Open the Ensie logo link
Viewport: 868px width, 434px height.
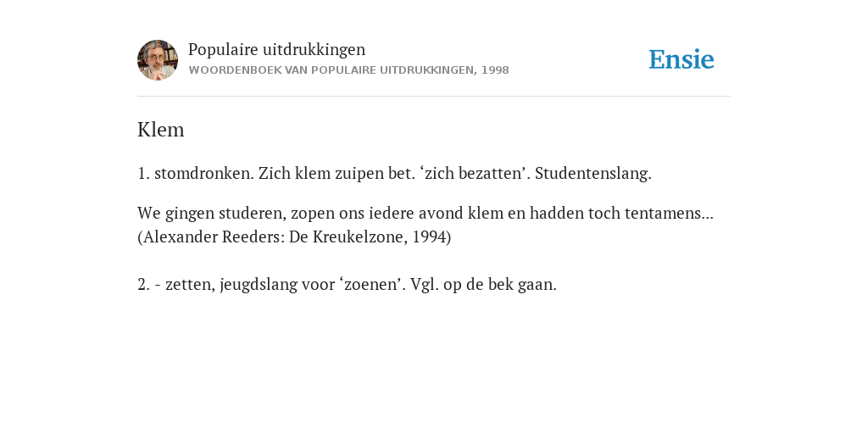(682, 59)
